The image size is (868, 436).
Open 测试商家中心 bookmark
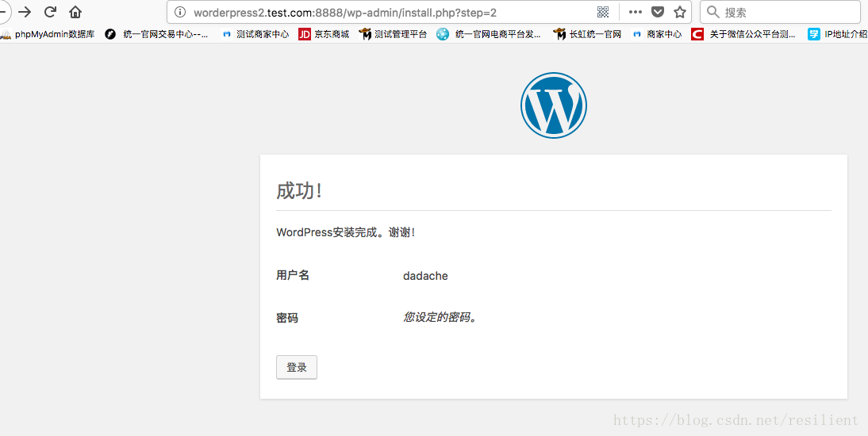click(x=255, y=34)
